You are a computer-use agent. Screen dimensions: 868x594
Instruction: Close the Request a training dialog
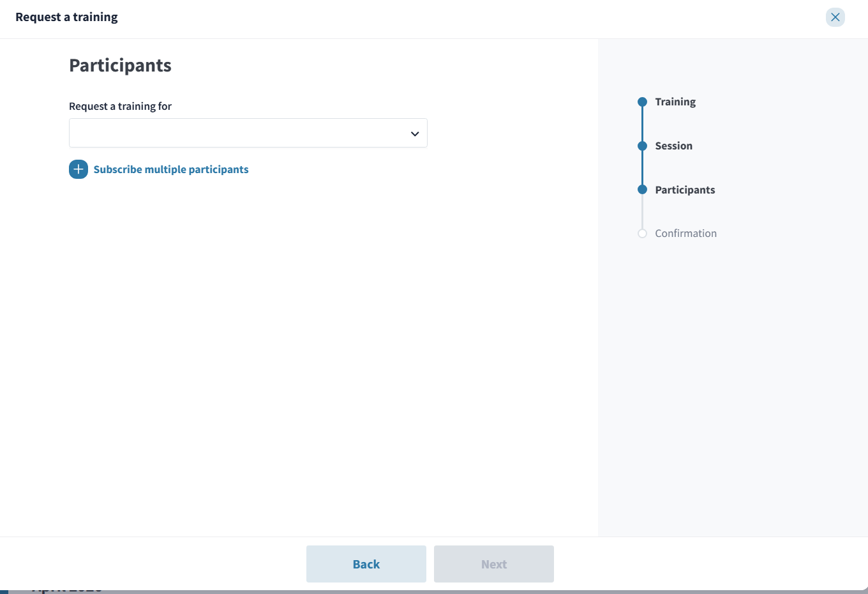[x=835, y=17]
